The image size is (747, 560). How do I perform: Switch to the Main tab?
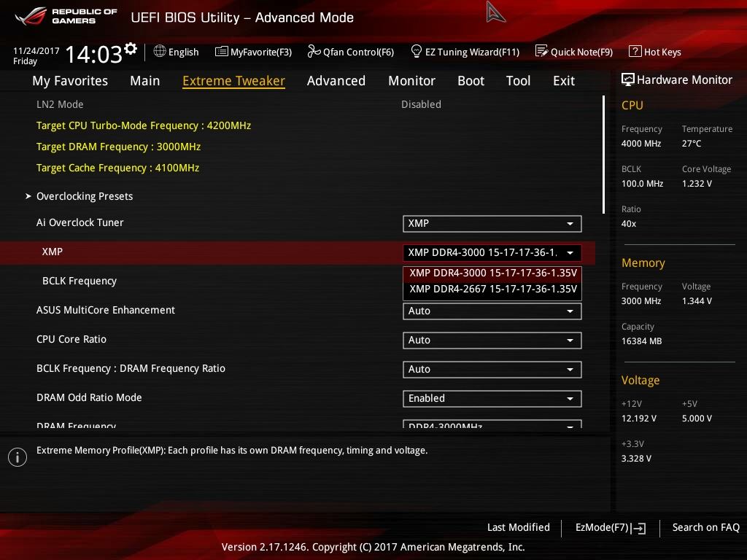coord(145,81)
